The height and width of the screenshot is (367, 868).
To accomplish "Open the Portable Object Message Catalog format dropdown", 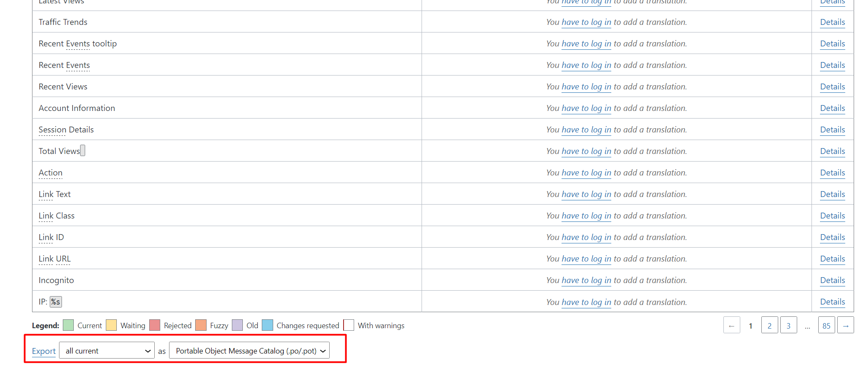I will pyautogui.click(x=249, y=351).
